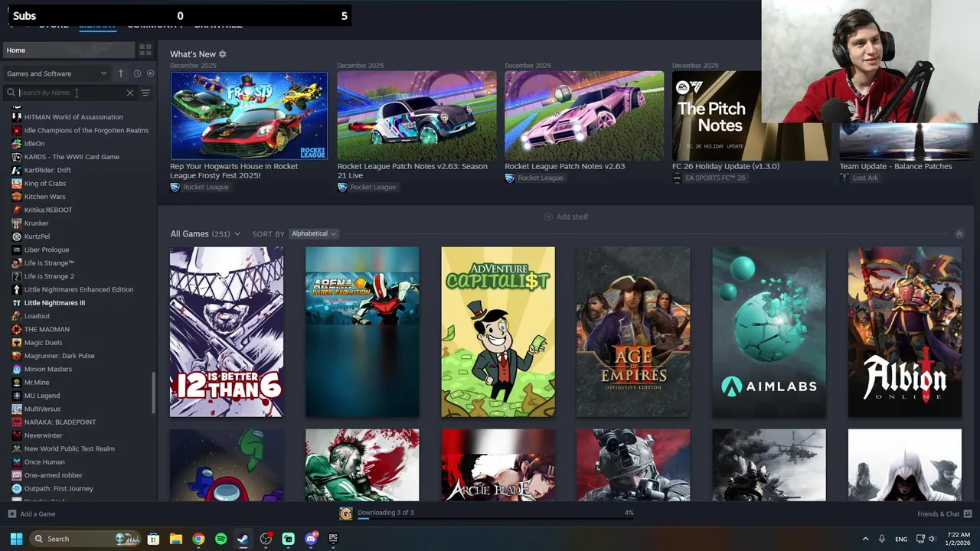Toggle recent activity clock filter

[137, 73]
